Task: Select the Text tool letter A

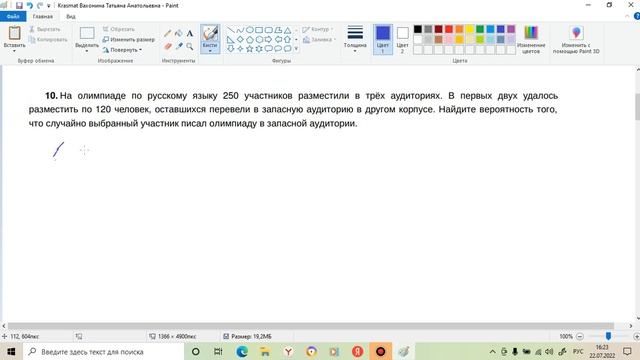Action: point(190,33)
